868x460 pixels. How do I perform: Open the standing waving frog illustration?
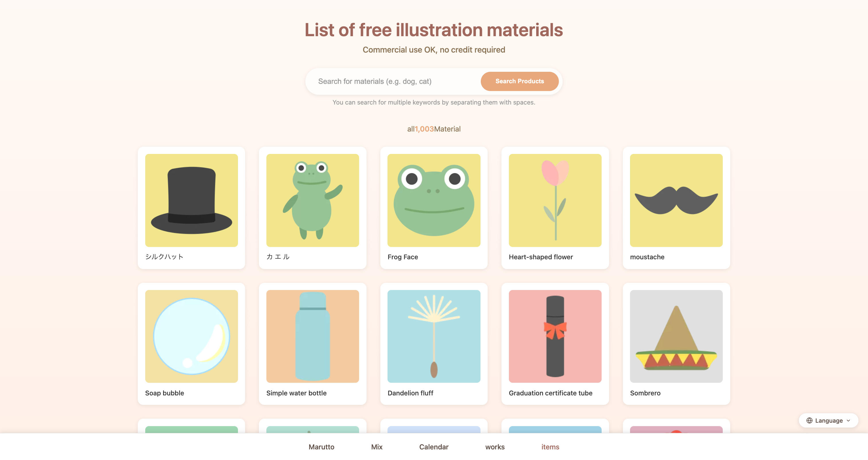[x=312, y=200]
